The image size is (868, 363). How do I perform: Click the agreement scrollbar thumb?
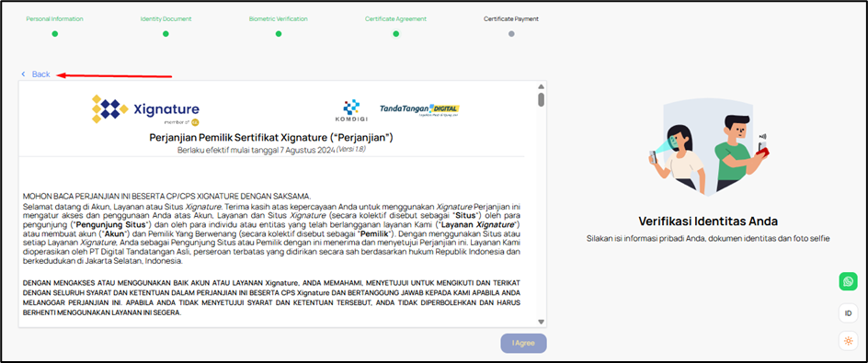tap(541, 99)
